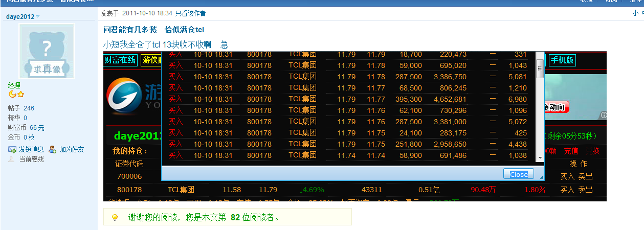The image size is (644, 230).
Task: Click the star rank icon
Action: pyautogui.click(x=20, y=95)
